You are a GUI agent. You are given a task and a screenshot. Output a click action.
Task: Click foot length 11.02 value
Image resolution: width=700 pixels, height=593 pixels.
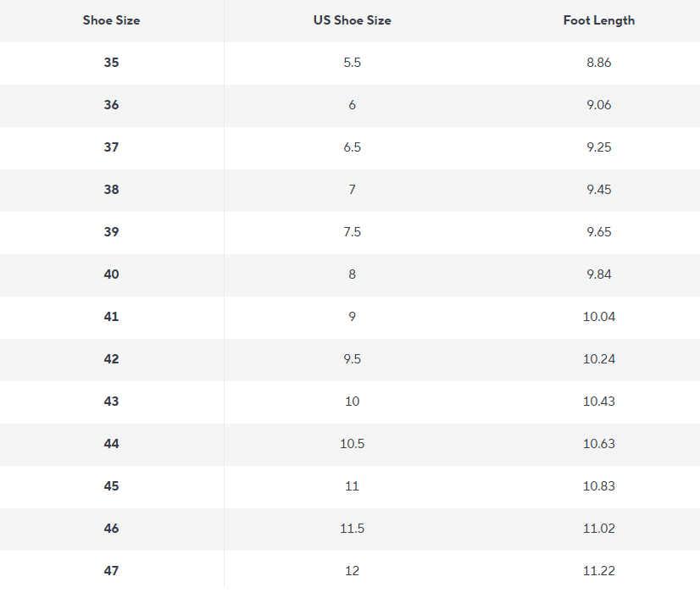[x=599, y=529]
